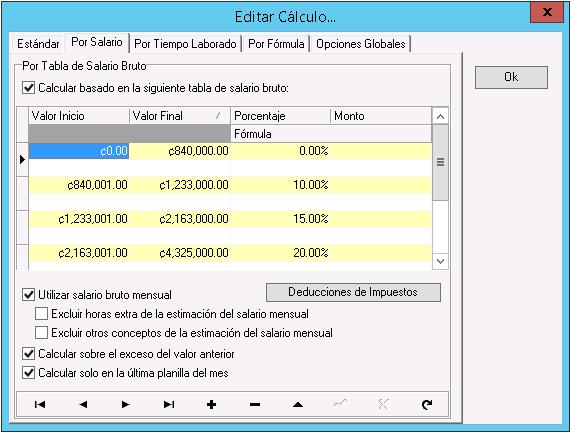571x434 pixels.
Task: Jump to last record in navigator
Action: pos(169,404)
